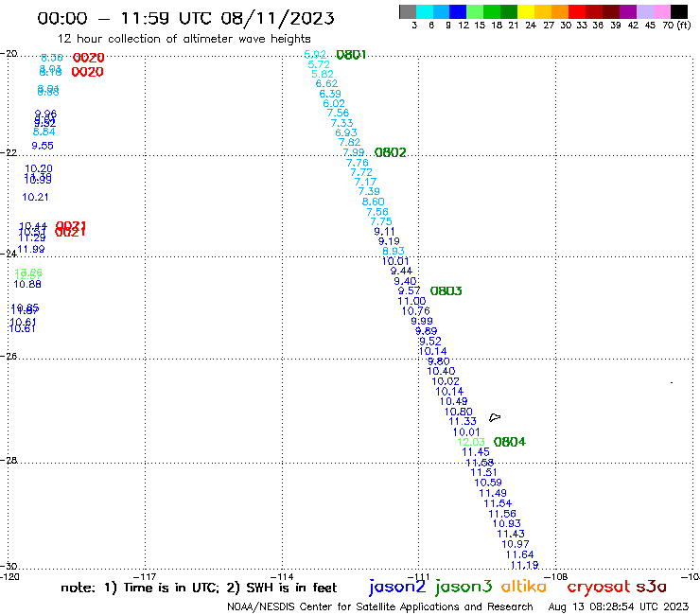Viewport: 700px width, 615px height.
Task: Select the 6.39 wave height reading
Action: click(x=330, y=94)
